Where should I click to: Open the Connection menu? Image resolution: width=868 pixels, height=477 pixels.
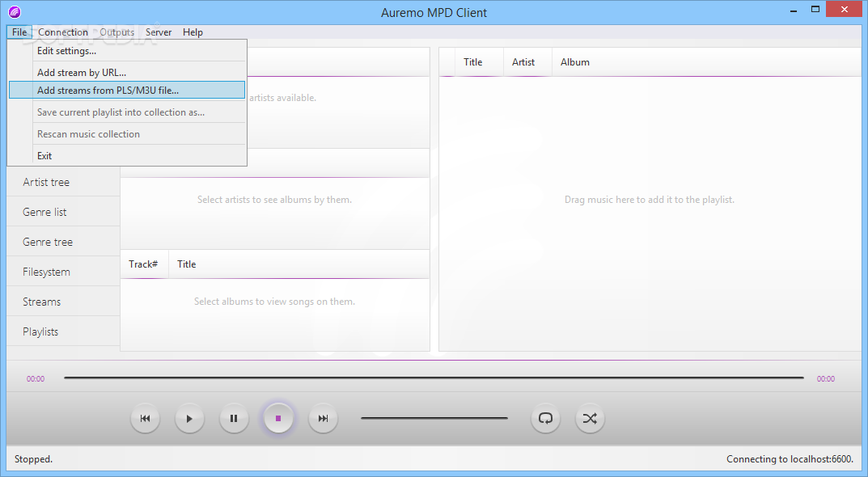[x=63, y=32]
